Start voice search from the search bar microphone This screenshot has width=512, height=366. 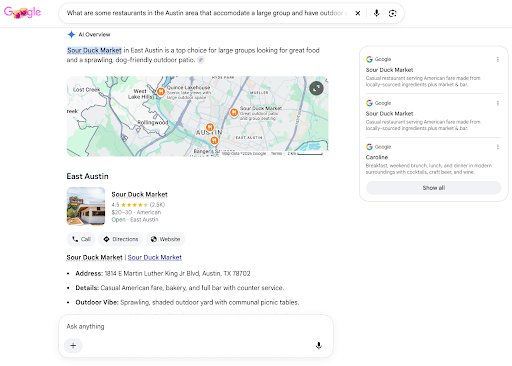click(x=376, y=13)
